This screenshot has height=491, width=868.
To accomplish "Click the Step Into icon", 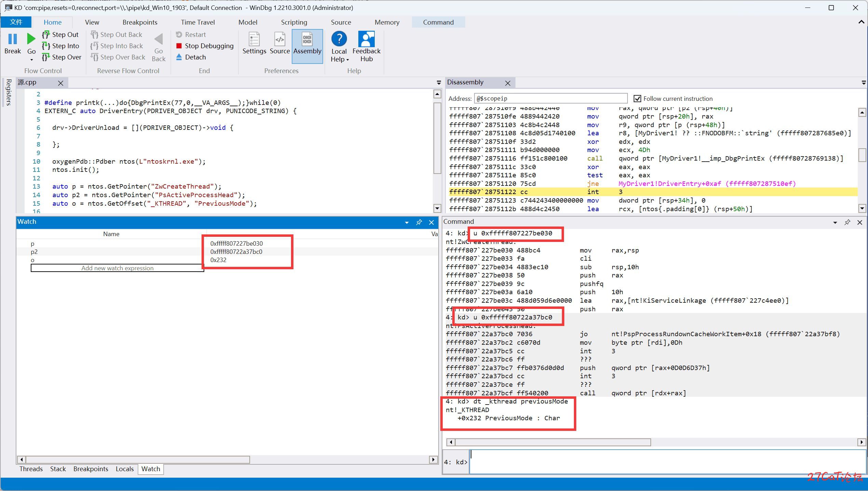I will coord(47,46).
